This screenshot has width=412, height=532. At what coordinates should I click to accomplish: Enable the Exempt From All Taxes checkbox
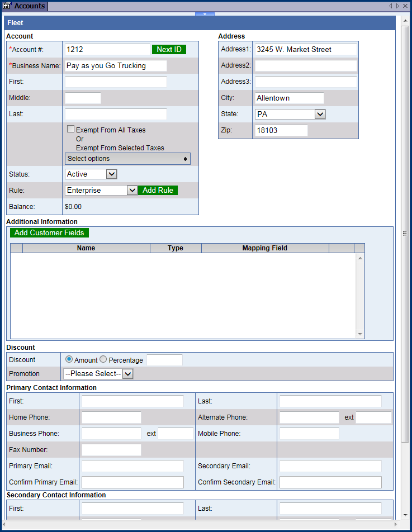70,129
